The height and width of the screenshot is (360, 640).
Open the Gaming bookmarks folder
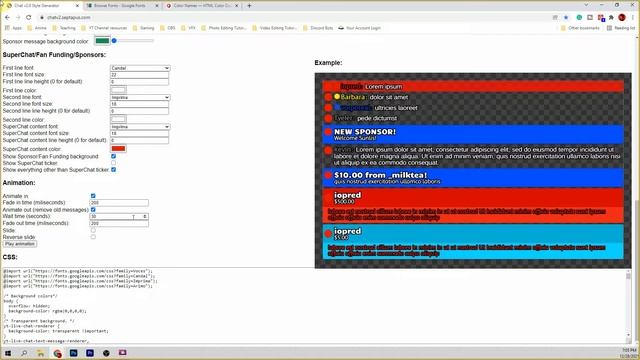point(143,28)
